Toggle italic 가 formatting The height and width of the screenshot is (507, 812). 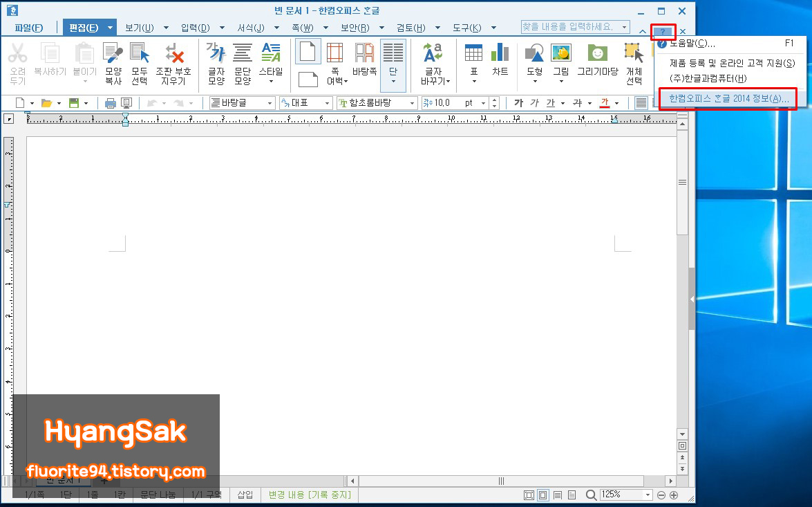(x=534, y=103)
